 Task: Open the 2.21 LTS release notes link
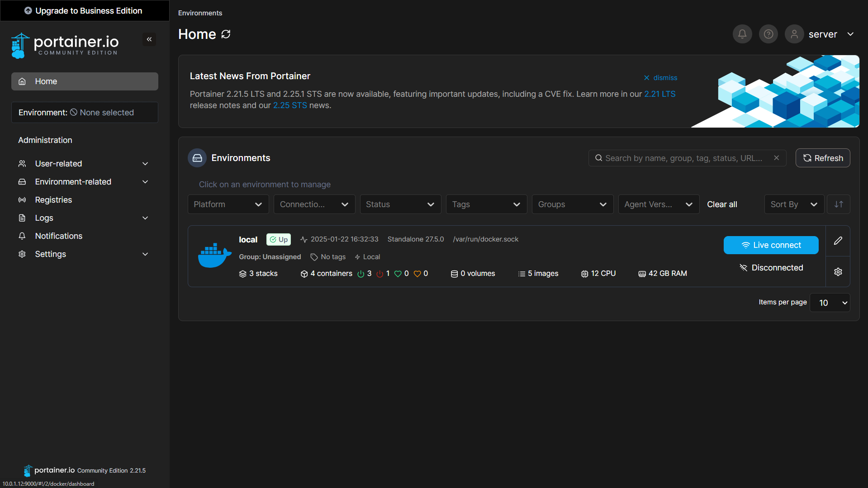coord(659,94)
